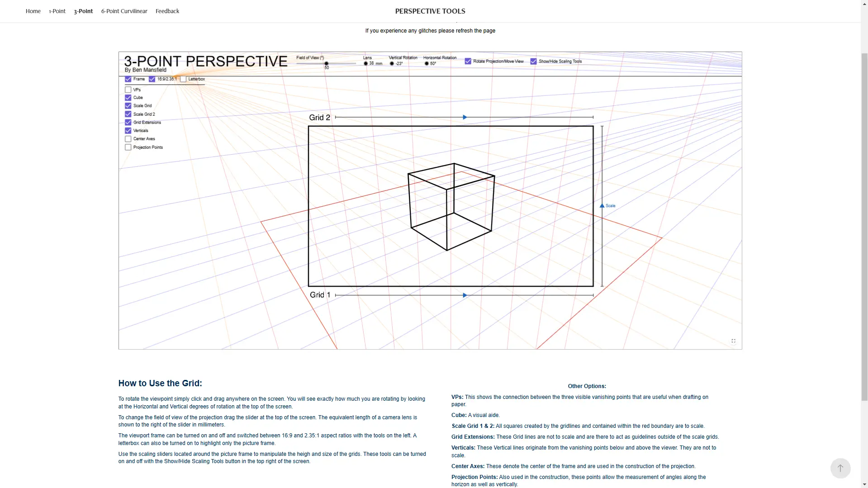Screen dimensions: 868x488
Task: Click the Lens 38 mm value
Action: pyautogui.click(x=375, y=64)
